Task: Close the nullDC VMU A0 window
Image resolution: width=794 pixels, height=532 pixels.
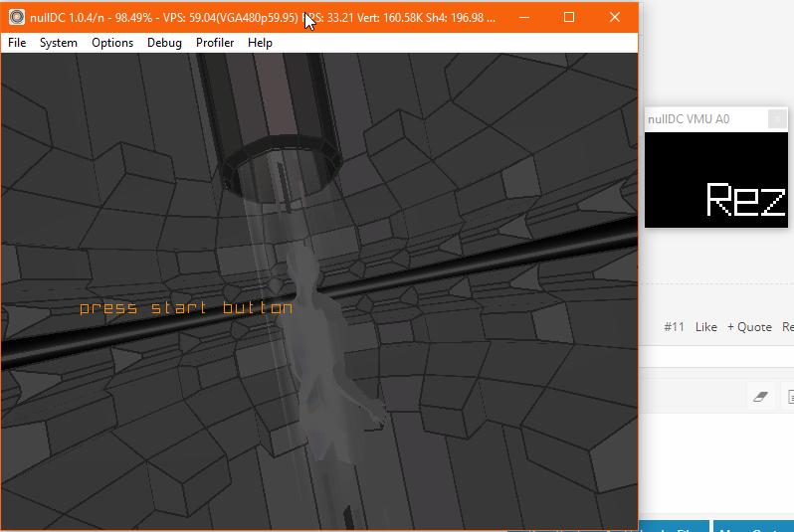Action: 777,119
